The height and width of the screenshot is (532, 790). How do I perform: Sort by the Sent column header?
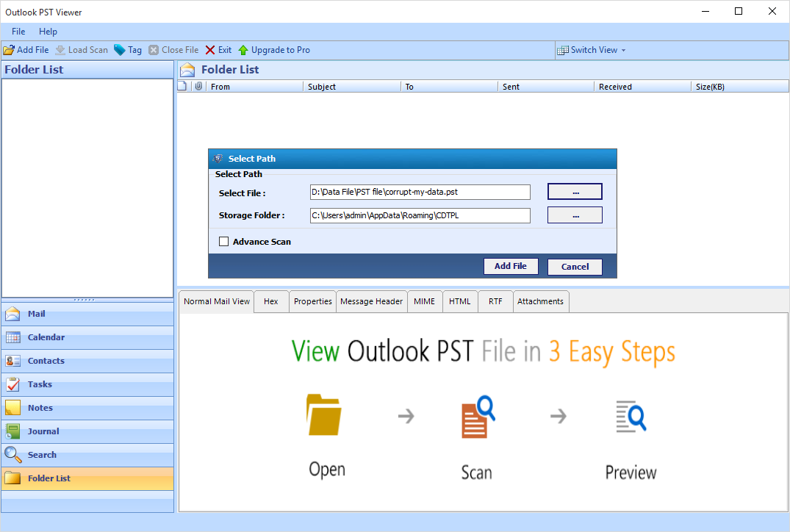coord(546,87)
